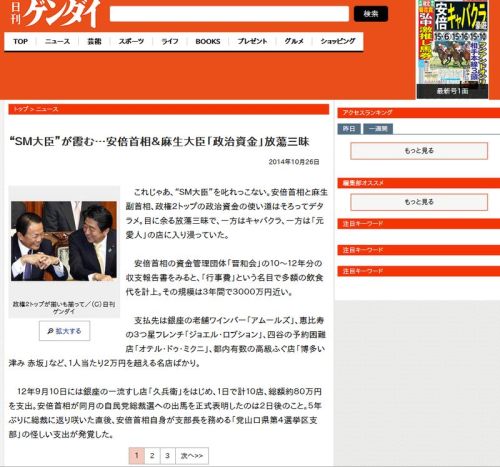This screenshot has width=500, height=467.
Task: Select the 一週間 ranking tab
Action: tap(378, 129)
